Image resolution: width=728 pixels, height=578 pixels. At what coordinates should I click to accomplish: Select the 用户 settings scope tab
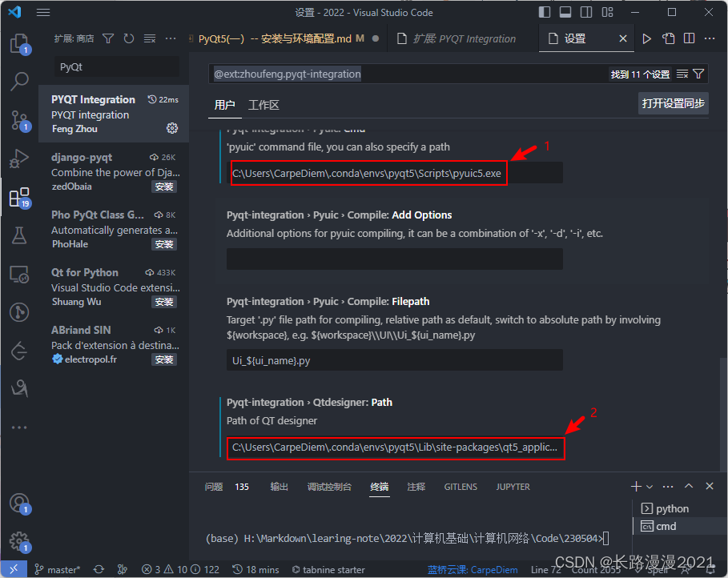[224, 105]
